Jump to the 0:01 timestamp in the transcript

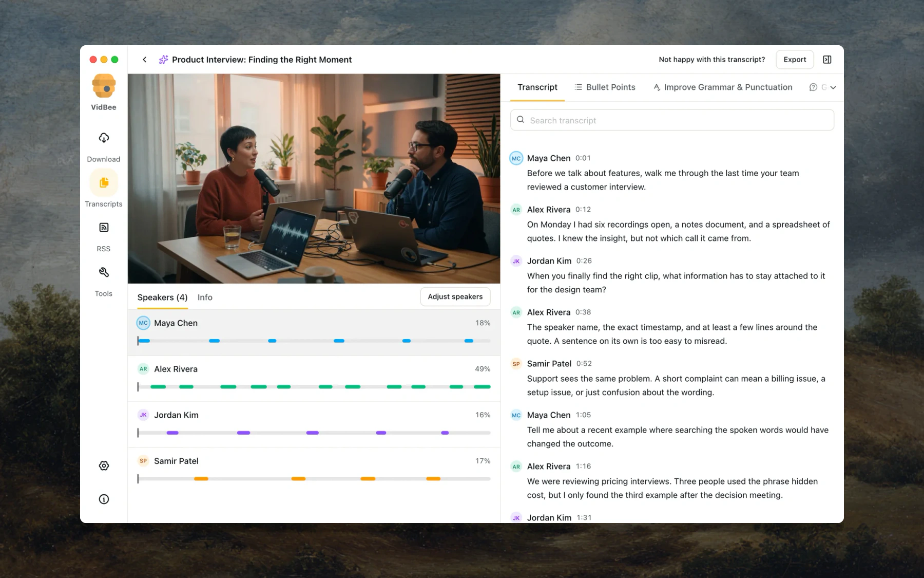click(x=583, y=158)
